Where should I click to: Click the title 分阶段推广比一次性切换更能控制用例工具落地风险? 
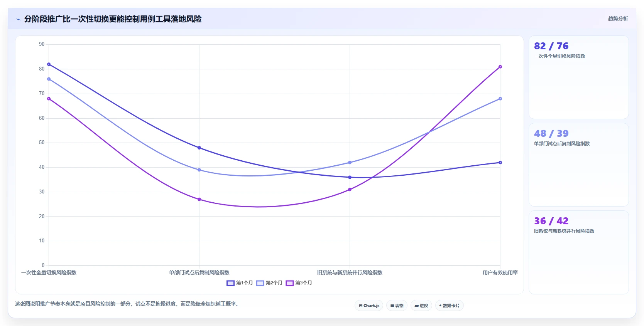click(x=113, y=19)
